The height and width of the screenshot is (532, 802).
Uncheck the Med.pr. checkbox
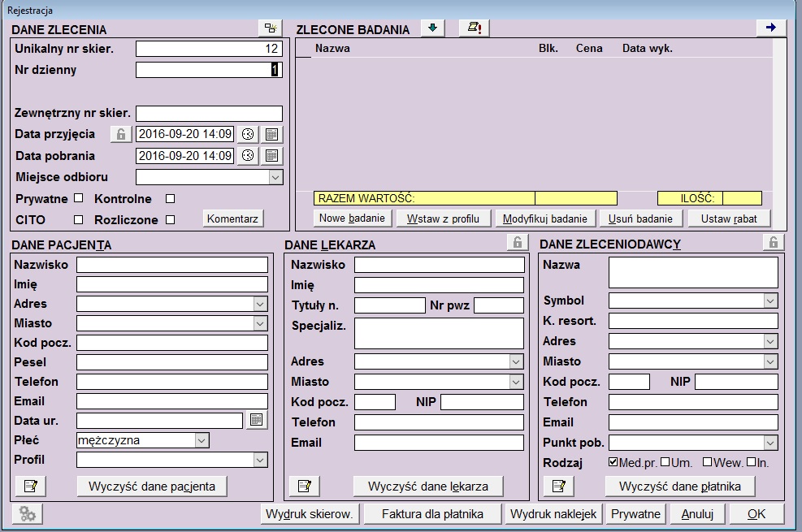(613, 462)
